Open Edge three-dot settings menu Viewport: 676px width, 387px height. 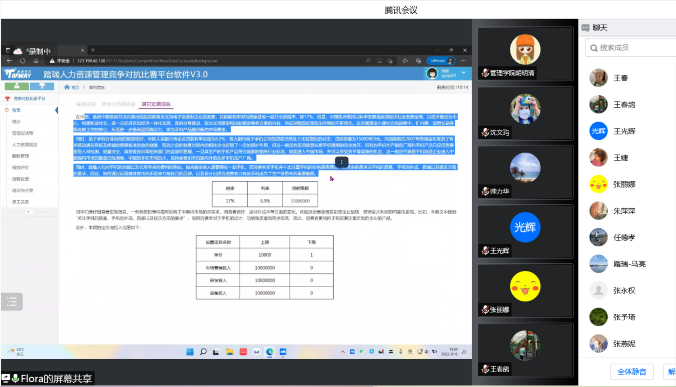point(463,61)
